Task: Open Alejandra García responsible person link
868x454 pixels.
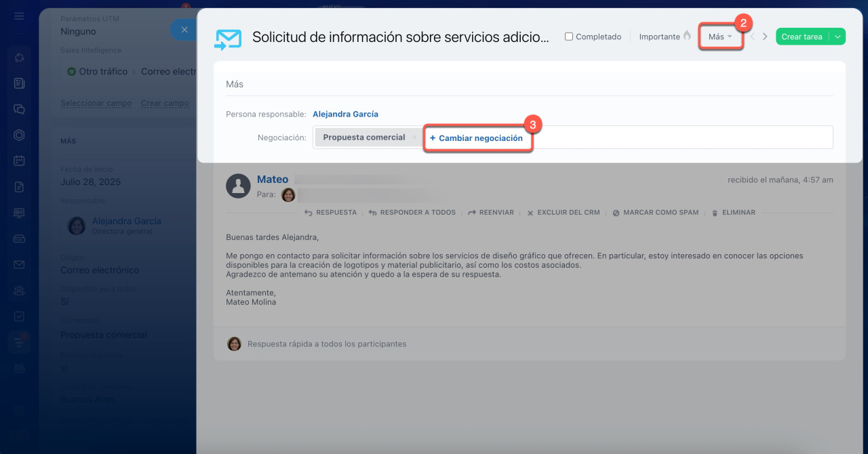Action: (x=345, y=114)
